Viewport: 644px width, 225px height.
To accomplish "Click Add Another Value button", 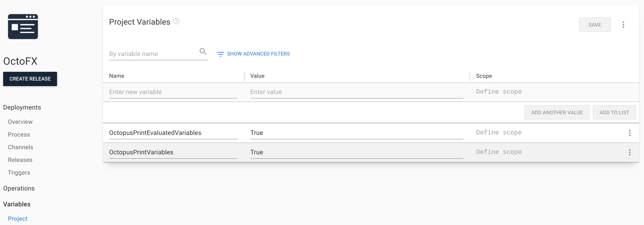I will coord(557,112).
